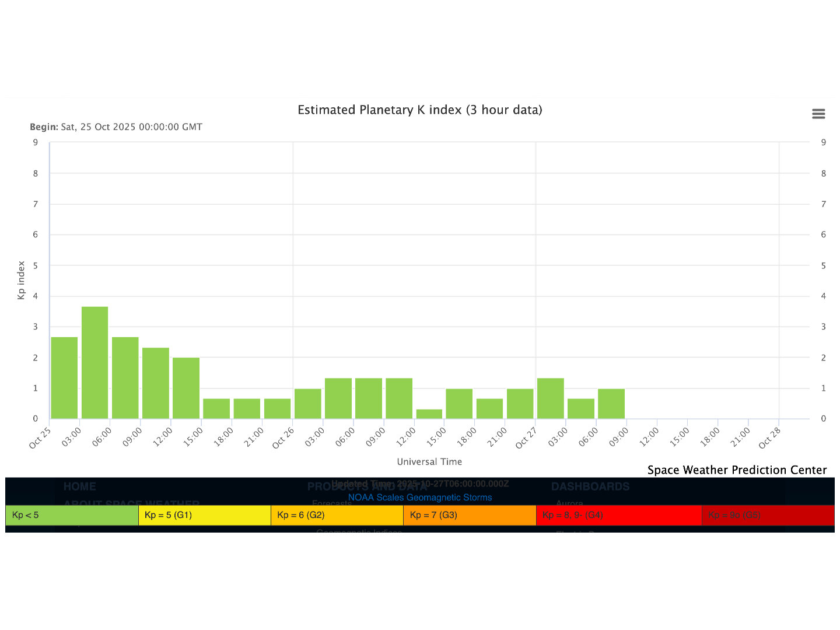The height and width of the screenshot is (630, 840).
Task: Open the chart context menu hamburger icon
Action: (818, 114)
